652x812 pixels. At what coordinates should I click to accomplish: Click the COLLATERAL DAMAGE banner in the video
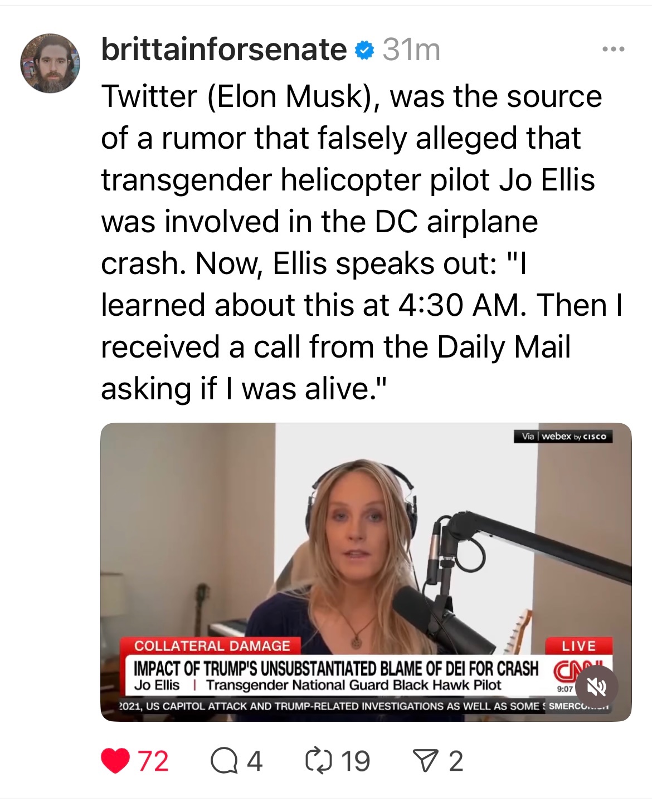(212, 645)
